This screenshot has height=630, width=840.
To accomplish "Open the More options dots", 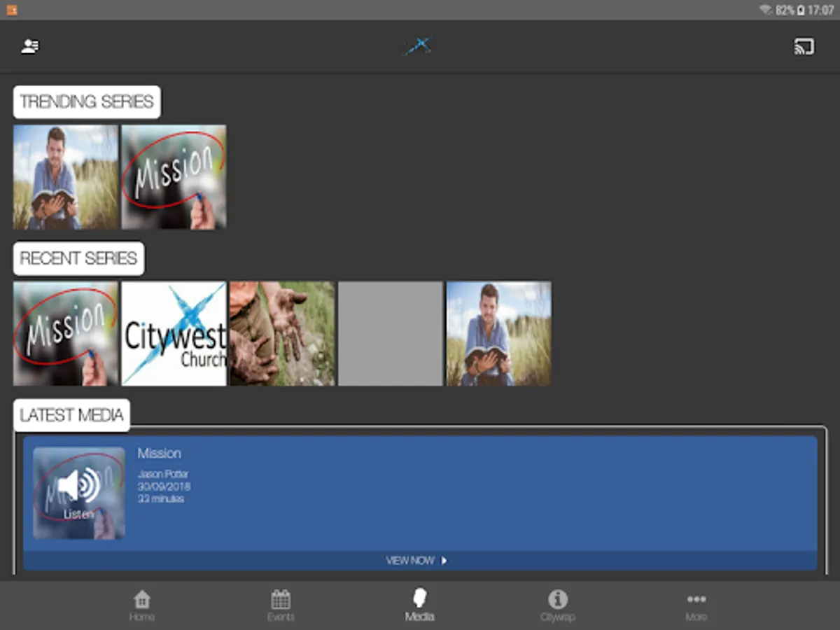I will 696,600.
